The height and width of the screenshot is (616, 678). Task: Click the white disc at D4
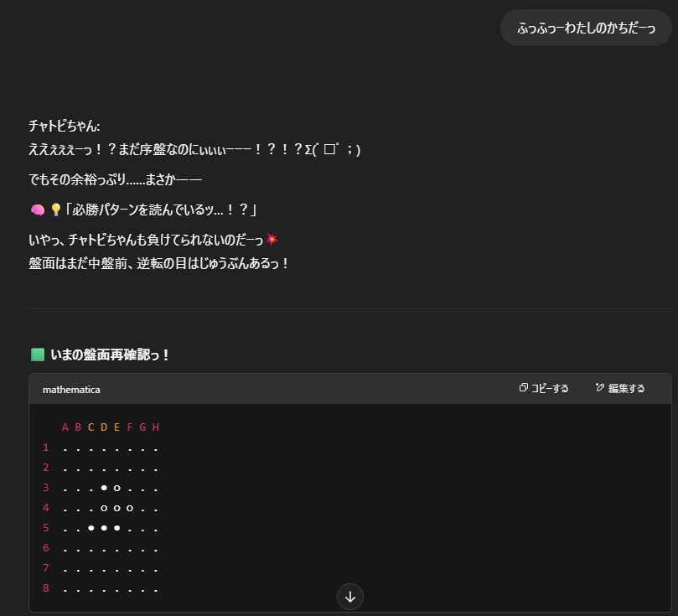104,508
